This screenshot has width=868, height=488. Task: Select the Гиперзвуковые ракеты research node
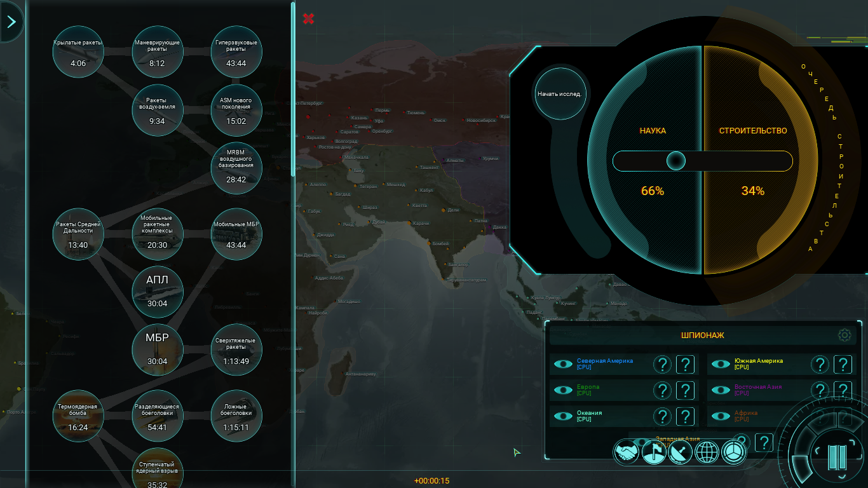(236, 52)
